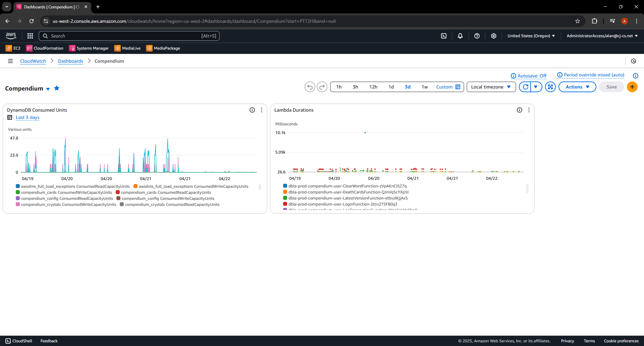The height and width of the screenshot is (346, 644).
Task: Add a widget with the orange plus button
Action: click(x=632, y=87)
